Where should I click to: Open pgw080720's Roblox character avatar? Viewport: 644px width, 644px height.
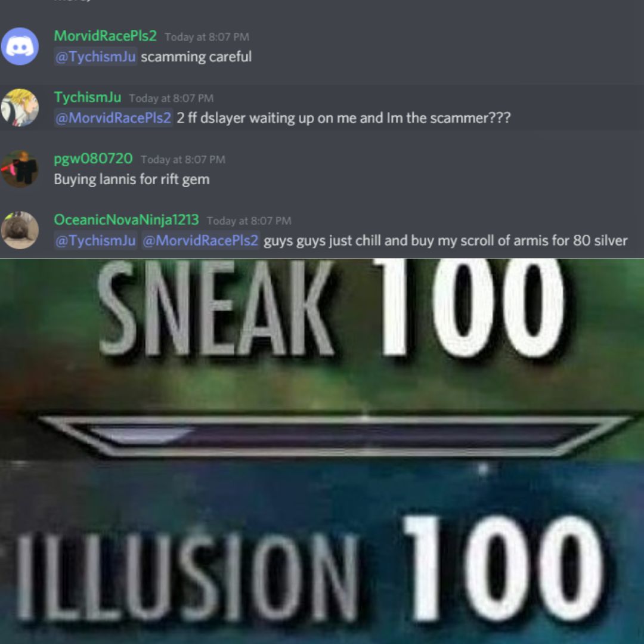(x=20, y=169)
